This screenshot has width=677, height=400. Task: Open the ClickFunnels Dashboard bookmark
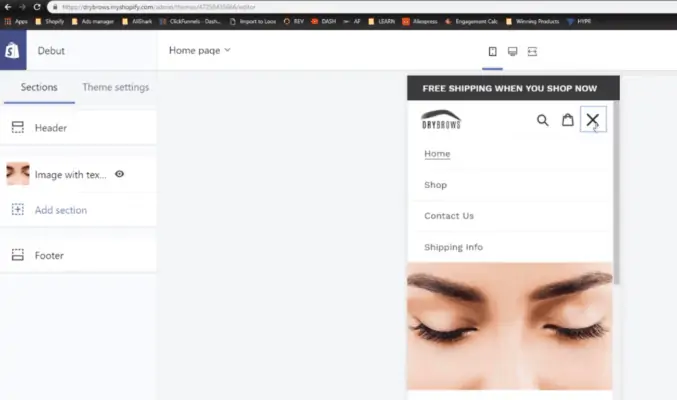point(190,21)
